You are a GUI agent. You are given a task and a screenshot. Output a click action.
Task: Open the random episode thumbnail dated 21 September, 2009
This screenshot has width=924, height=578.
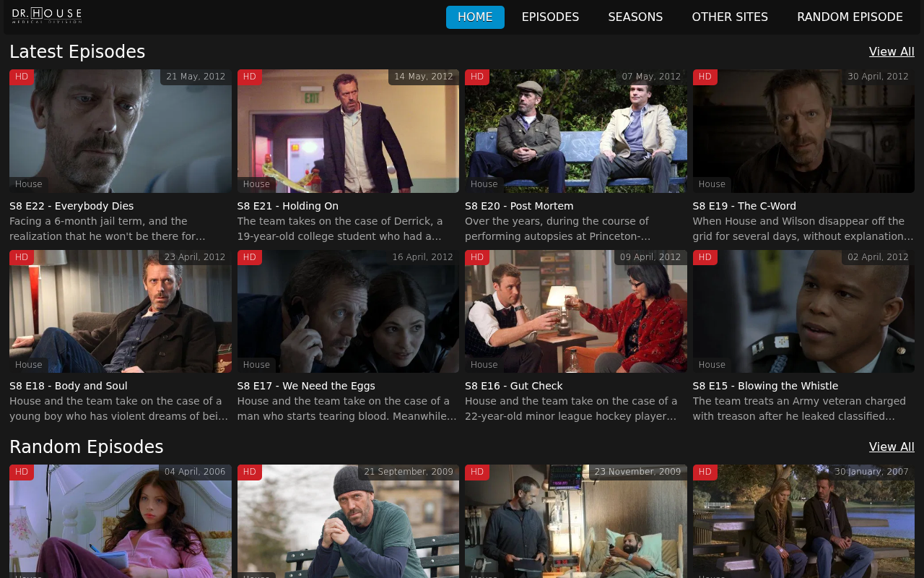tap(348, 521)
